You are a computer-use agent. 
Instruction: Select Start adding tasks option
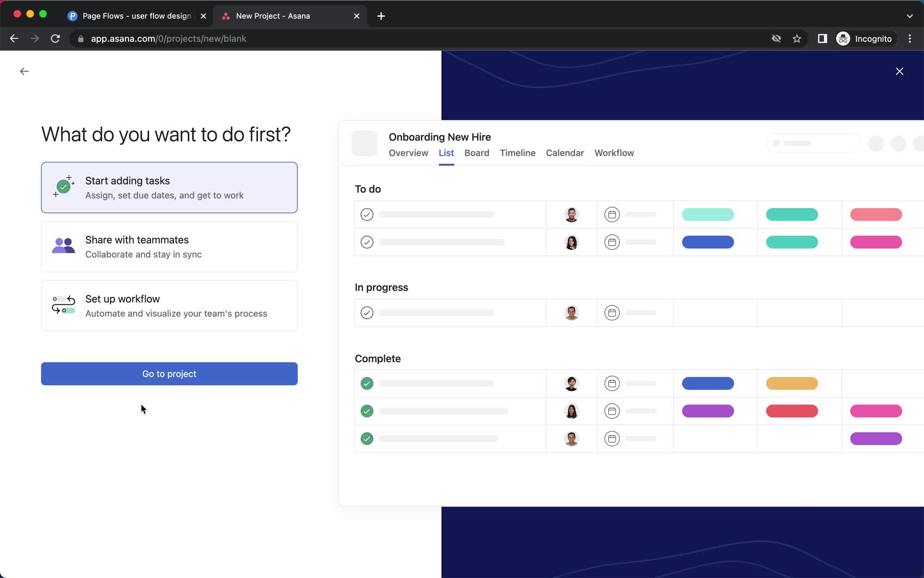169,188
